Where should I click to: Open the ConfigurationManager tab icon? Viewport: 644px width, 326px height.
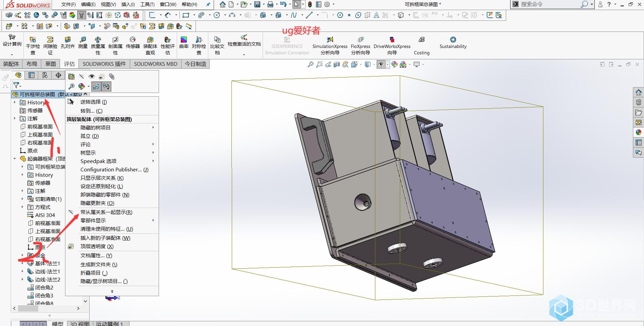(45, 75)
